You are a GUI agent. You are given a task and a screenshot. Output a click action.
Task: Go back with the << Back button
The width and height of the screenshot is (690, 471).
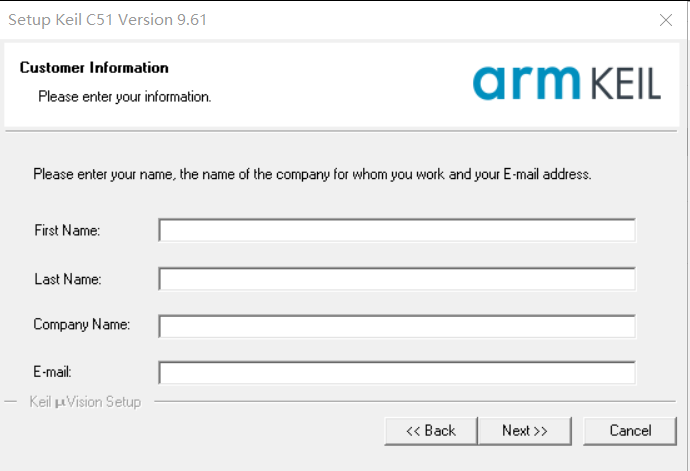431,431
